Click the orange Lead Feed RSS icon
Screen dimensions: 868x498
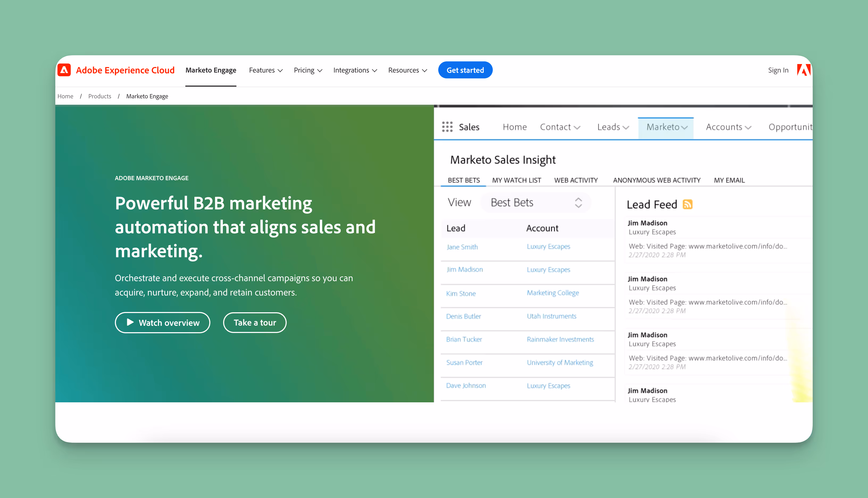click(687, 204)
